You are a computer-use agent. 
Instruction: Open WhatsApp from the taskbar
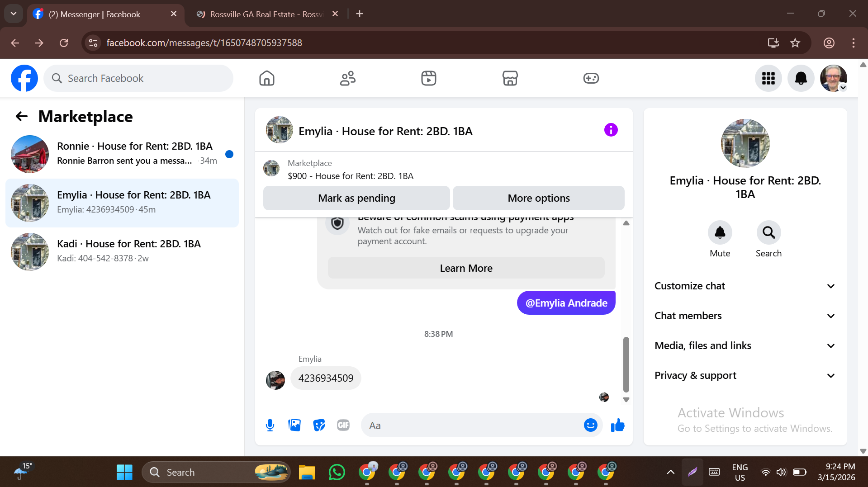[337, 472]
